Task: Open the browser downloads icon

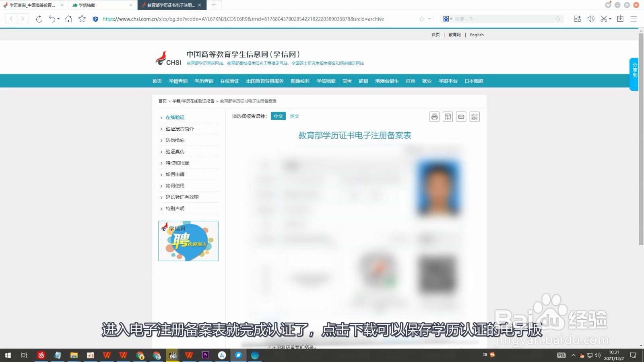Action: [x=620, y=19]
